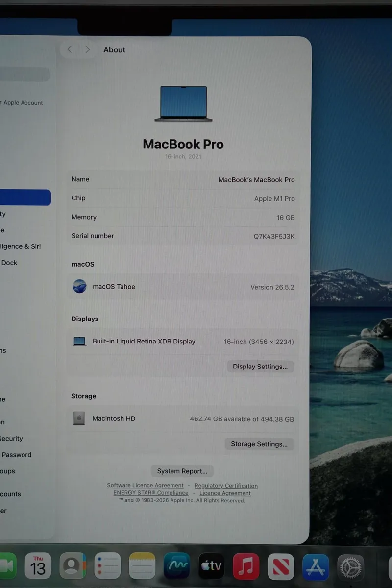Screen dimensions: 392x588
Task: Open Contacts from the Dock
Action: click(73, 566)
